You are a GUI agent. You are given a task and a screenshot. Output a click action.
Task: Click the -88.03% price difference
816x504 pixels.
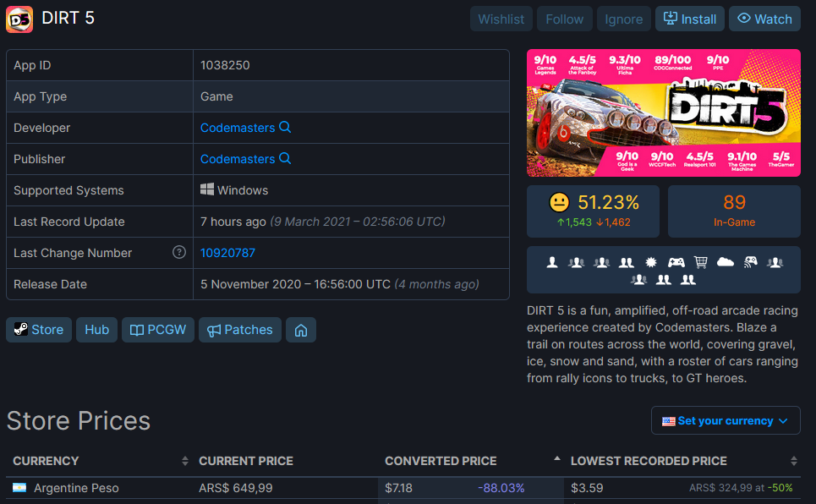(x=501, y=488)
